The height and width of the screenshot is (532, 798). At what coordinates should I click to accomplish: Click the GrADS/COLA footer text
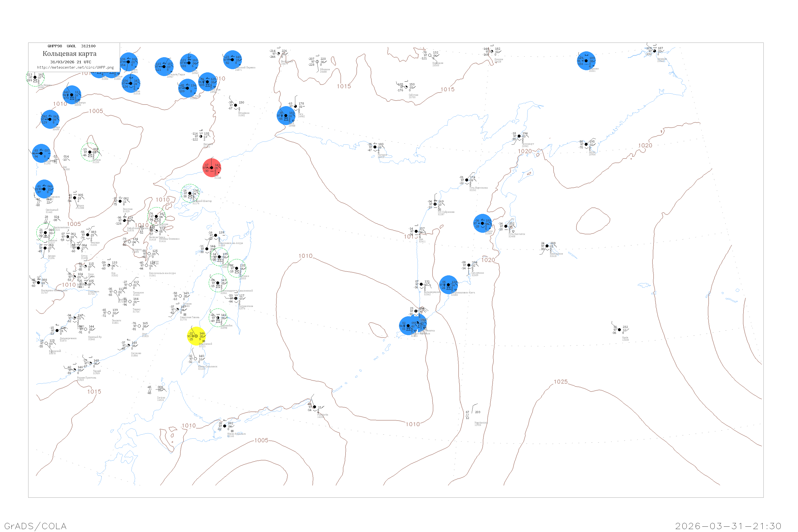(35, 526)
